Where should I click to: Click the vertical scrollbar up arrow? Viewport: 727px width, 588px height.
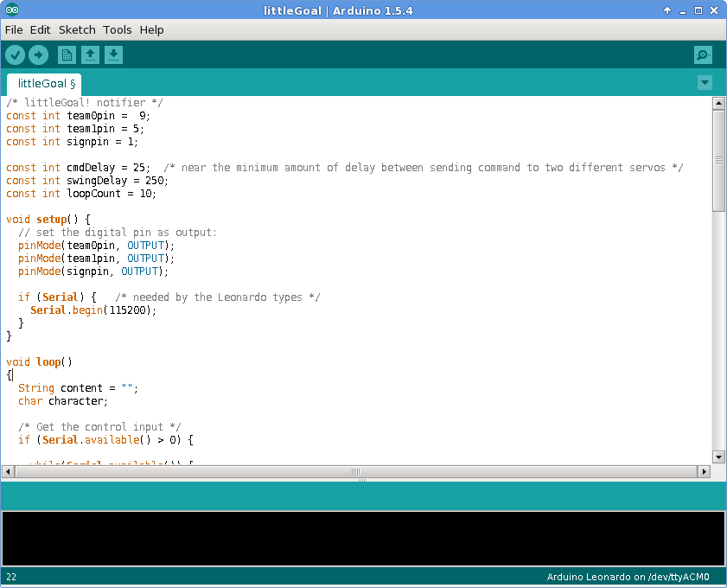(718, 103)
